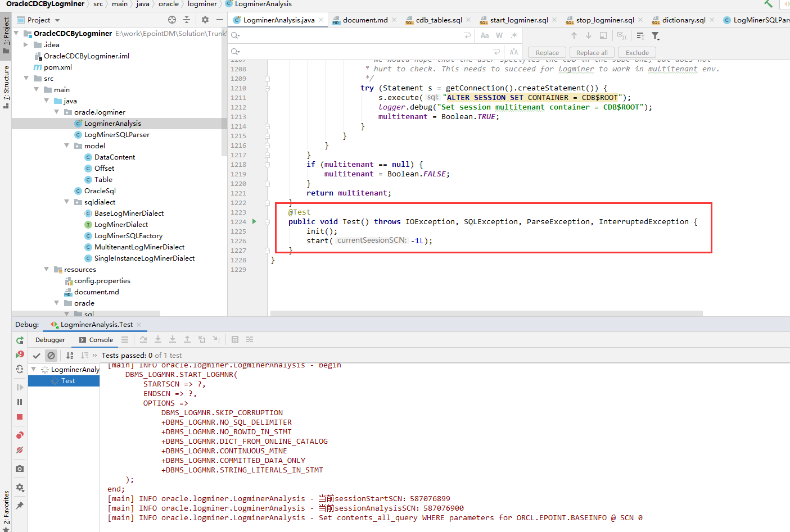
Task: Click locate current file icon in Project panel
Action: click(172, 20)
